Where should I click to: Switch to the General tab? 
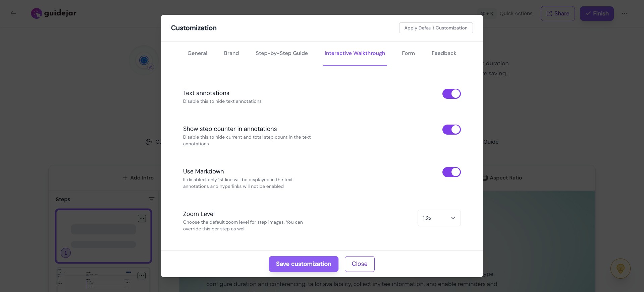point(197,53)
